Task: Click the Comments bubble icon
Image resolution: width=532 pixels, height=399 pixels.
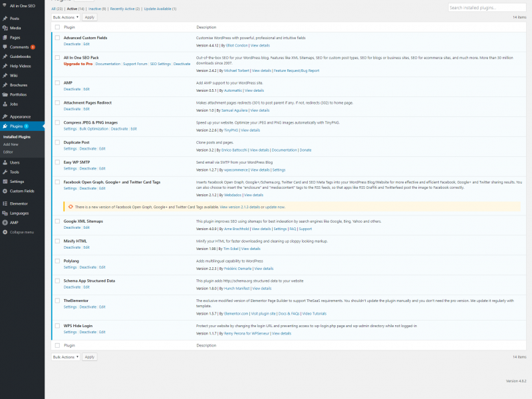Action: [x=5, y=47]
